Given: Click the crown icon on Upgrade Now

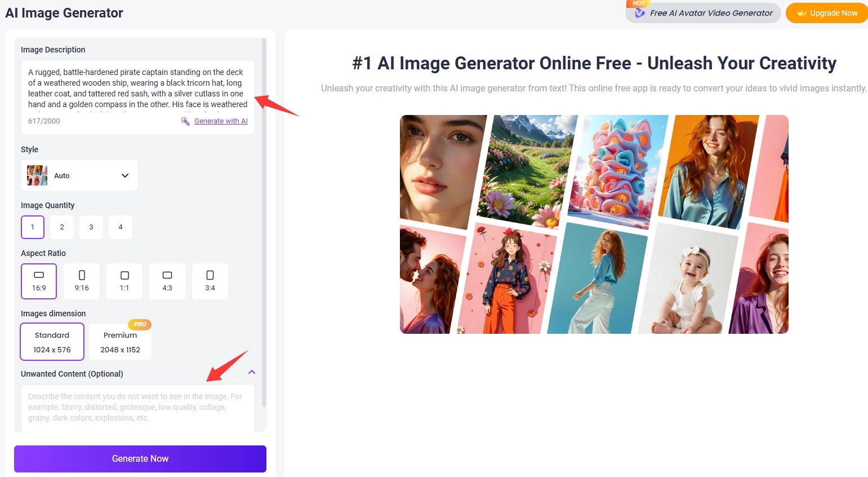Looking at the screenshot, I should [x=802, y=12].
